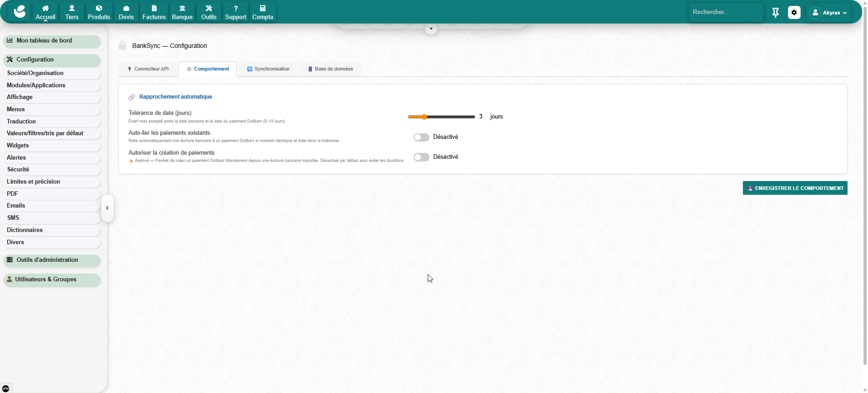The width and height of the screenshot is (868, 393).
Task: Toggle Auto-lier les paiements existants switch
Action: pyautogui.click(x=421, y=137)
